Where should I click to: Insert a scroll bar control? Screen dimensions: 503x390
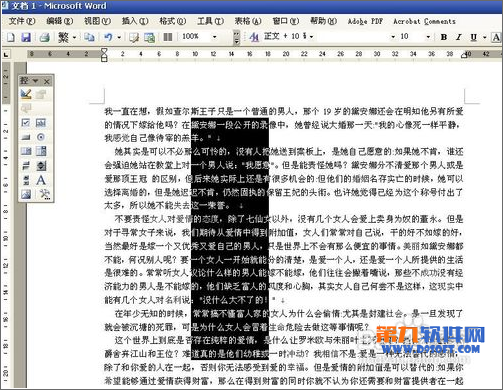tap(26, 180)
